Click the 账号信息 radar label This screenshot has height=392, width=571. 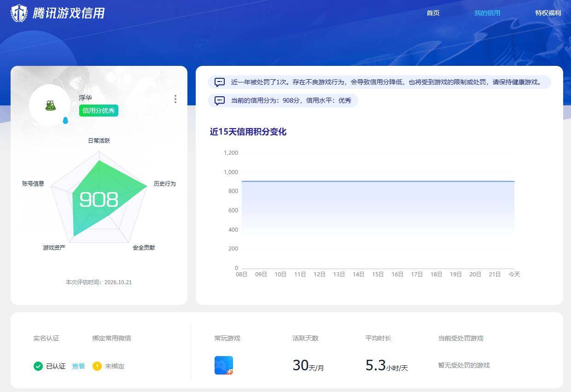(33, 183)
